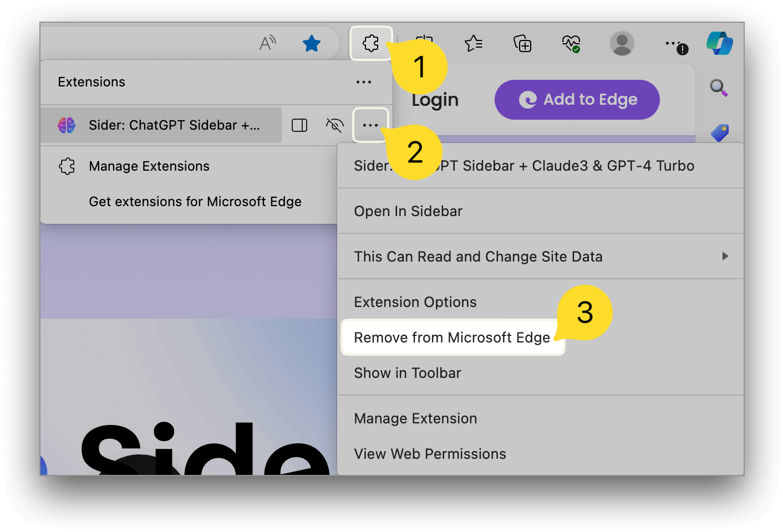Toggle the blue favorite star icon
This screenshot has height=532, width=783.
312,43
